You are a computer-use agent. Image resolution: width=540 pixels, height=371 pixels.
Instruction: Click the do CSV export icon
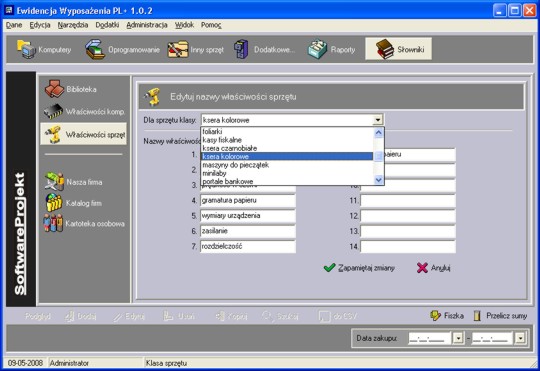click(x=324, y=316)
